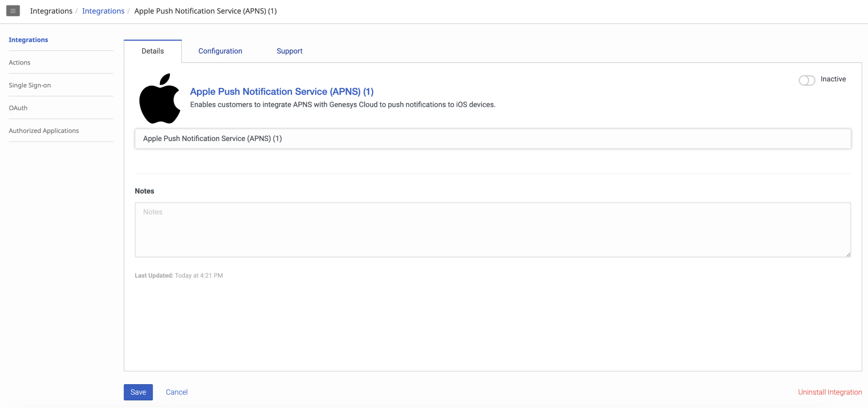
Task: Go to Actions in sidebar
Action: [x=20, y=62]
